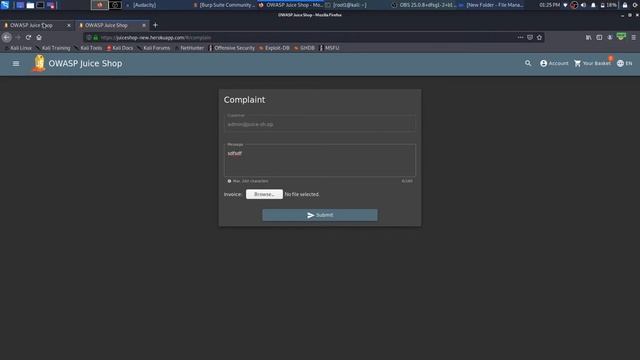Click the lock screen icon in panel
This screenshot has height=360, width=640.
(625, 5)
